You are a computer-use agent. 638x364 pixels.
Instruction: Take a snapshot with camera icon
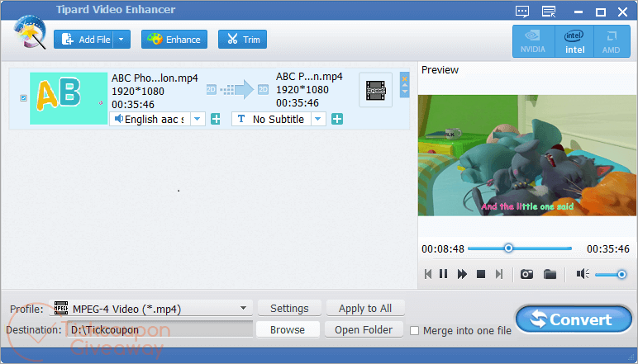coord(526,274)
